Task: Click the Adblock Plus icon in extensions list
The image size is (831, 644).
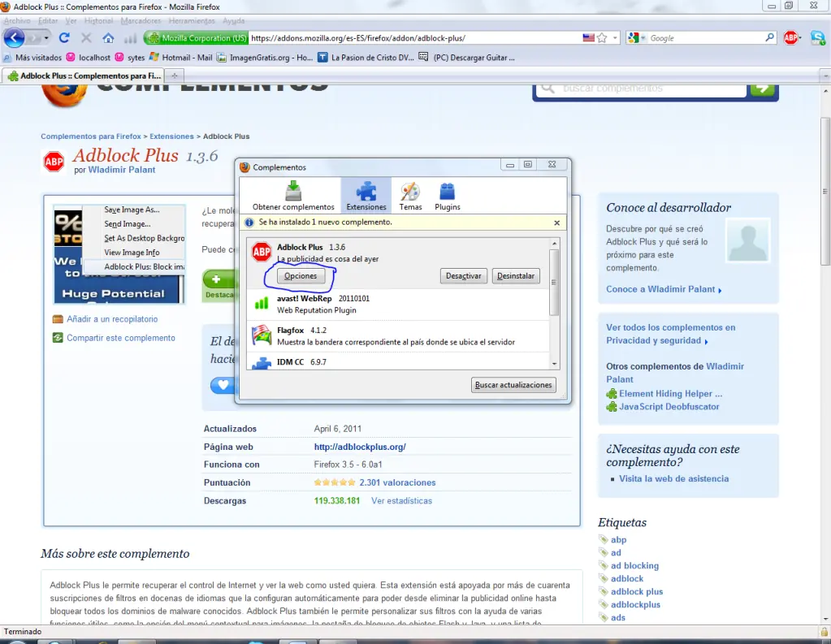Action: pyautogui.click(x=262, y=252)
